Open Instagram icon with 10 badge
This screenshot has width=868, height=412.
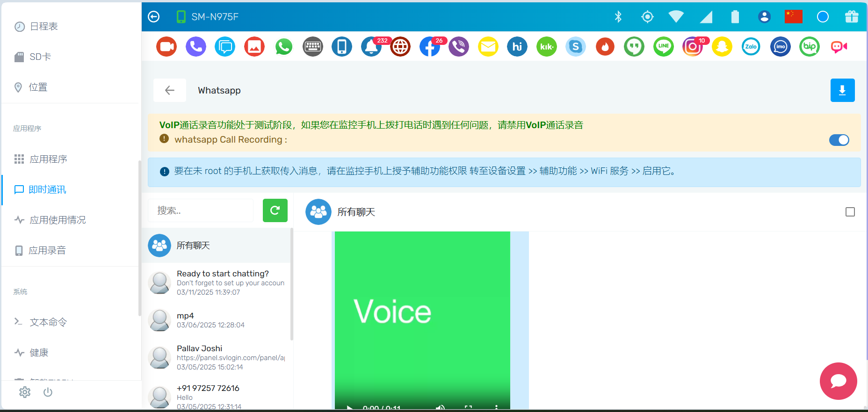point(693,46)
